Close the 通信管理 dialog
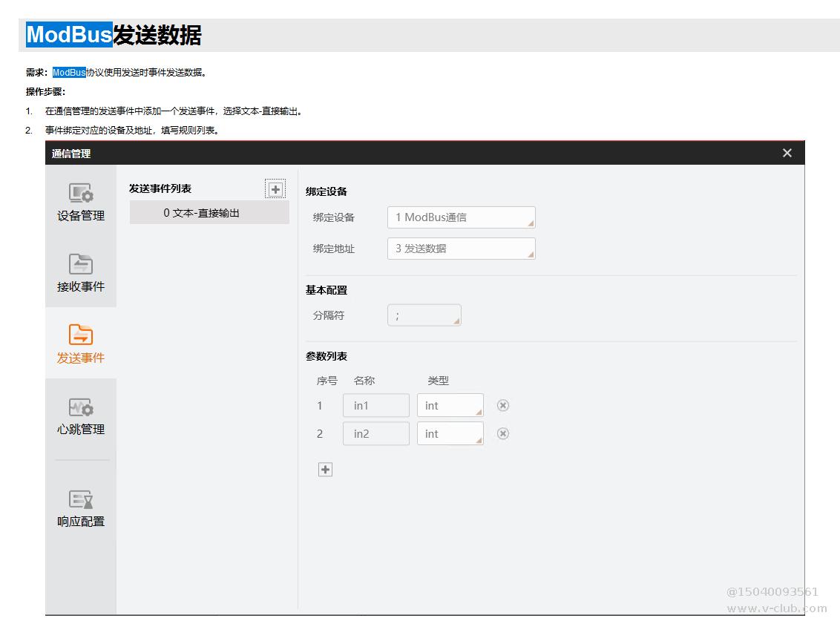 click(787, 153)
